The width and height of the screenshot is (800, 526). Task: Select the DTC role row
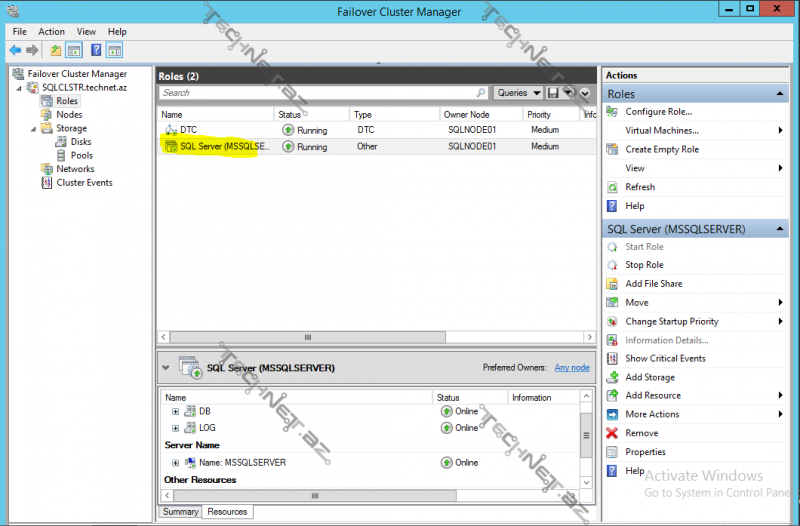coord(188,130)
